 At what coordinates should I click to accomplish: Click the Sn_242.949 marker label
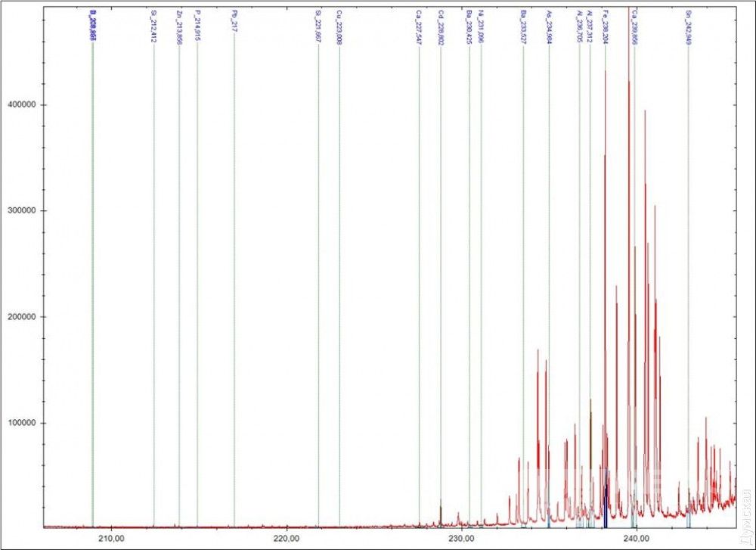[688, 29]
